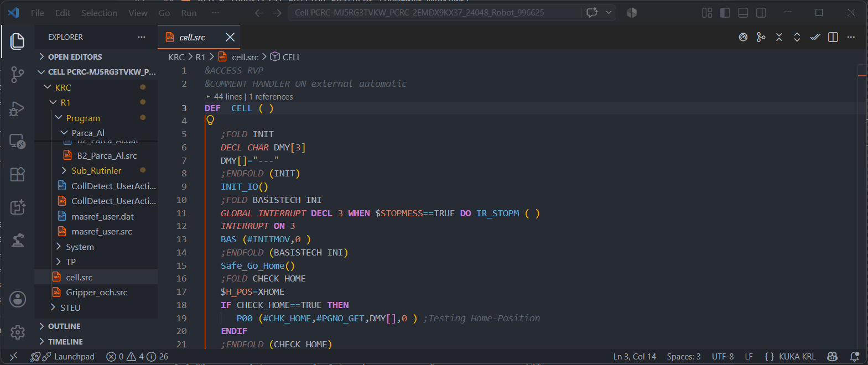Image resolution: width=868 pixels, height=365 pixels.
Task: Click the command center search field
Action: click(x=434, y=13)
